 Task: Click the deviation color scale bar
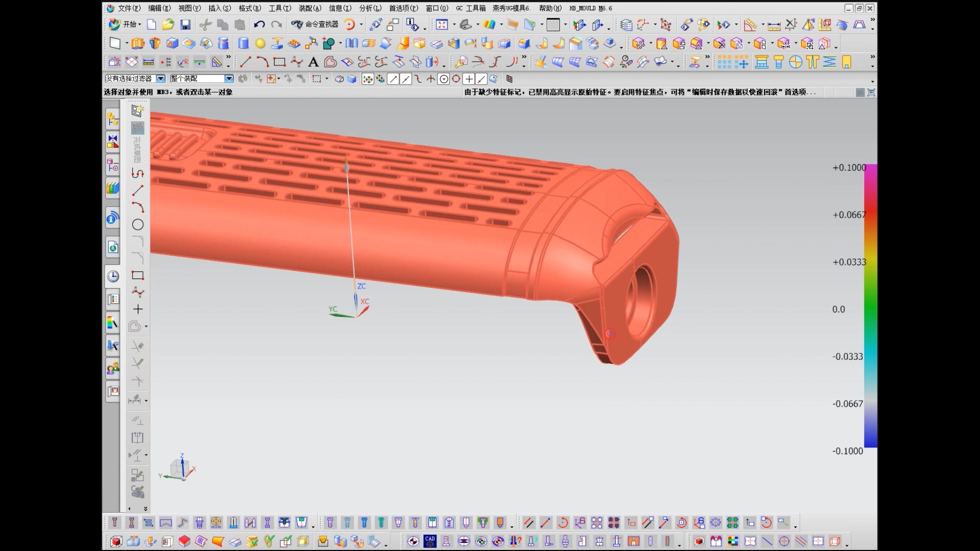870,306
